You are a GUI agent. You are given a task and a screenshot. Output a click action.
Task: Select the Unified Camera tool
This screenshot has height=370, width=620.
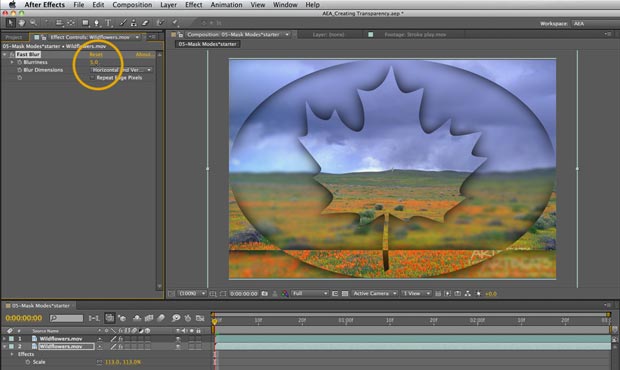59,23
